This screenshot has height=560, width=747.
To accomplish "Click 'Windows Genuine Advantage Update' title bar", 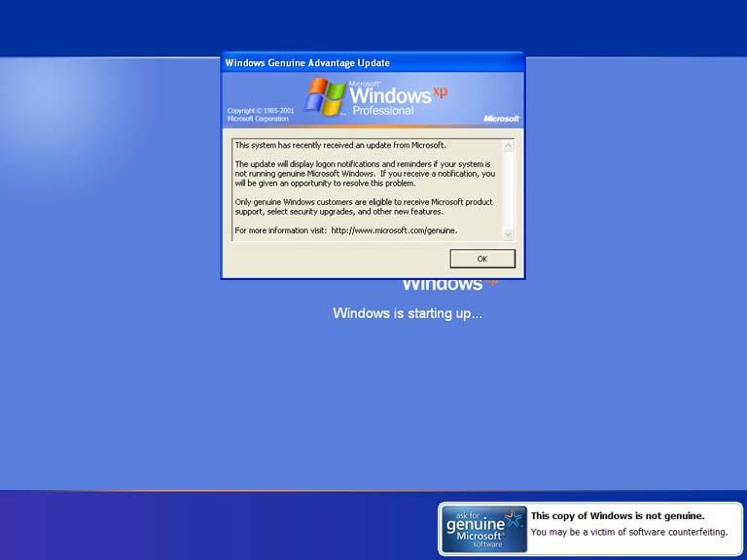I will click(x=373, y=62).
